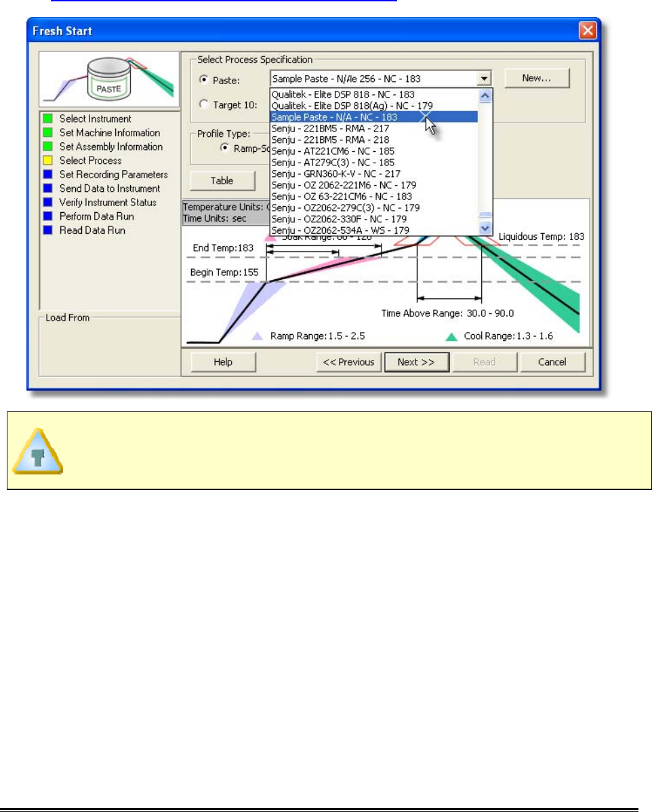Click green status square beside Select Instrument
The image size is (652, 812).
48,119
